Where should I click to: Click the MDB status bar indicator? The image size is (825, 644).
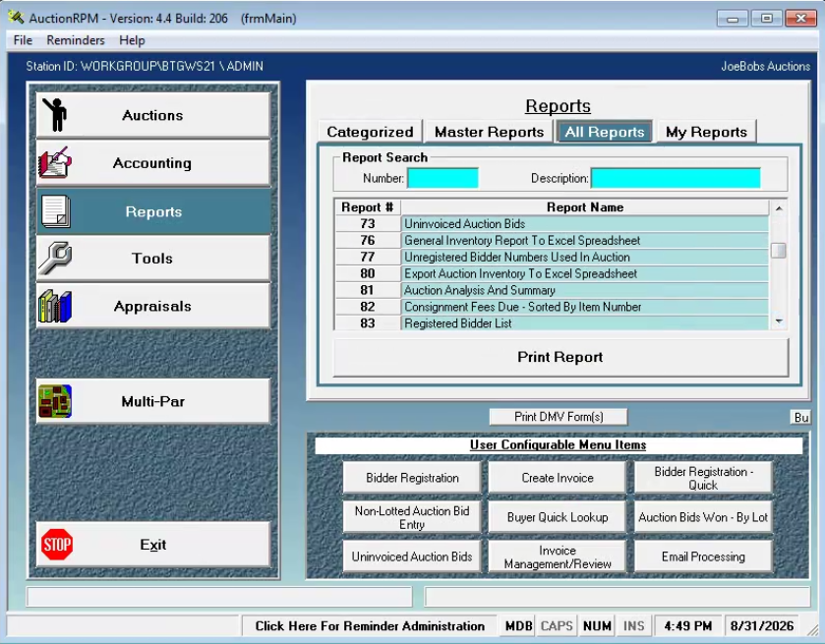click(x=518, y=626)
